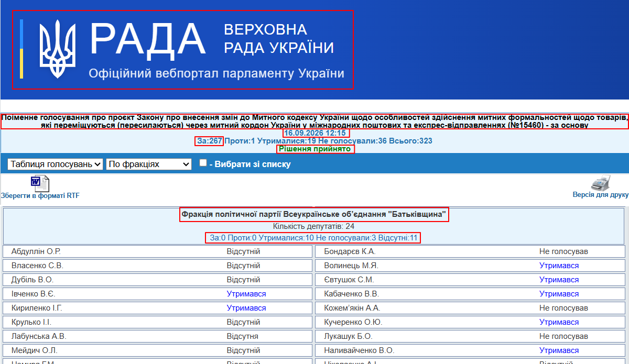The image size is (629, 364).
Task: Click Кількість депутатів: 24 line
Action: 314,226
